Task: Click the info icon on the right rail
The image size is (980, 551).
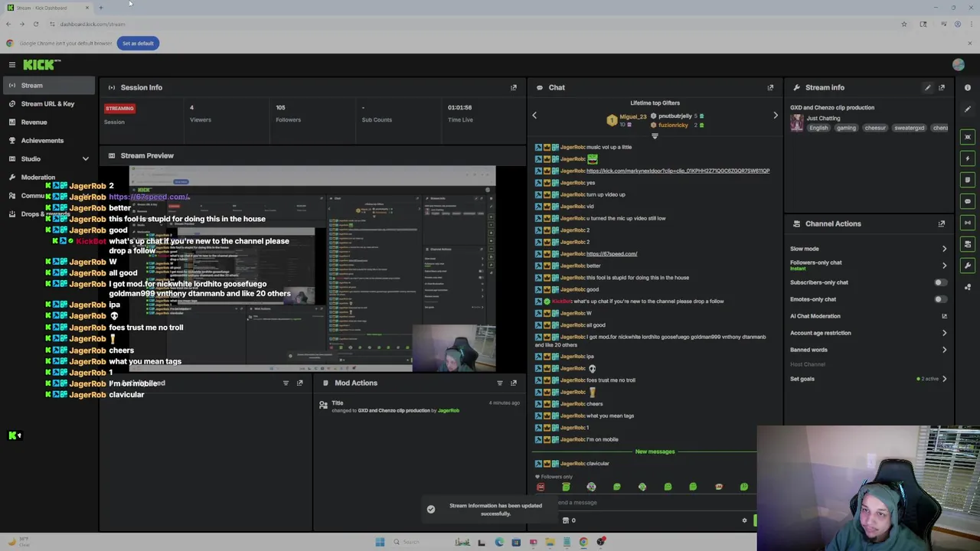Action: (968, 87)
